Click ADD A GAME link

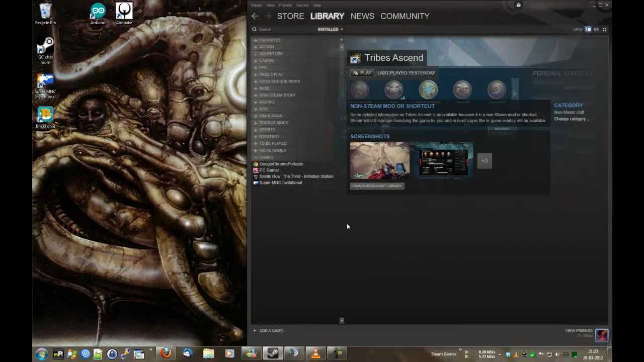[x=272, y=330]
